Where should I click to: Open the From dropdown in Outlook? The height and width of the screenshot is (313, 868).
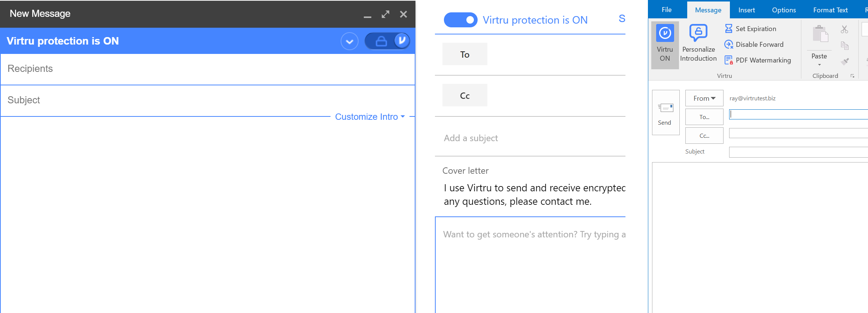pos(704,98)
